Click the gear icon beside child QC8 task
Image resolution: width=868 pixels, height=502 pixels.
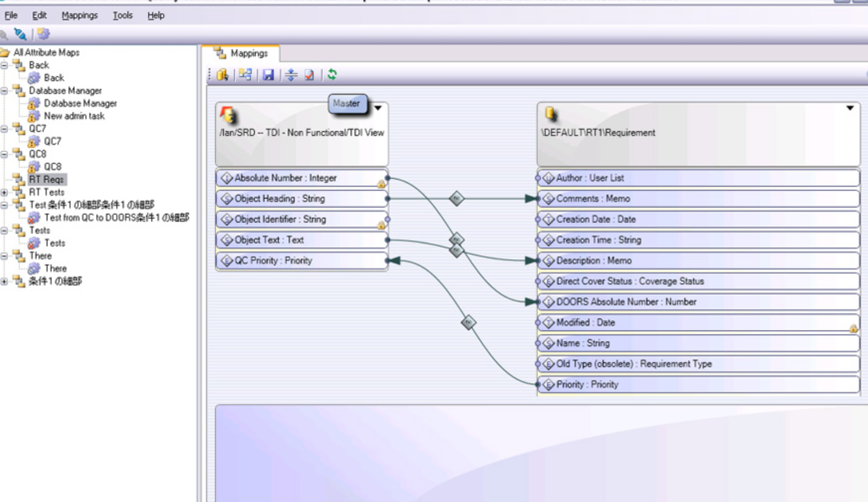click(x=34, y=166)
